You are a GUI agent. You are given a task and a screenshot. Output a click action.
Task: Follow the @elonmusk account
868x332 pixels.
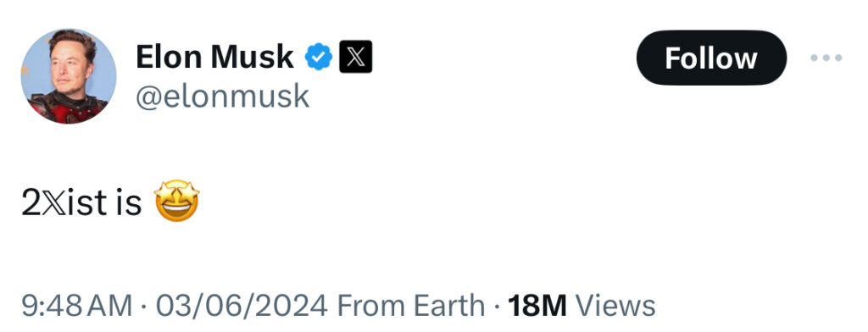pos(711,58)
